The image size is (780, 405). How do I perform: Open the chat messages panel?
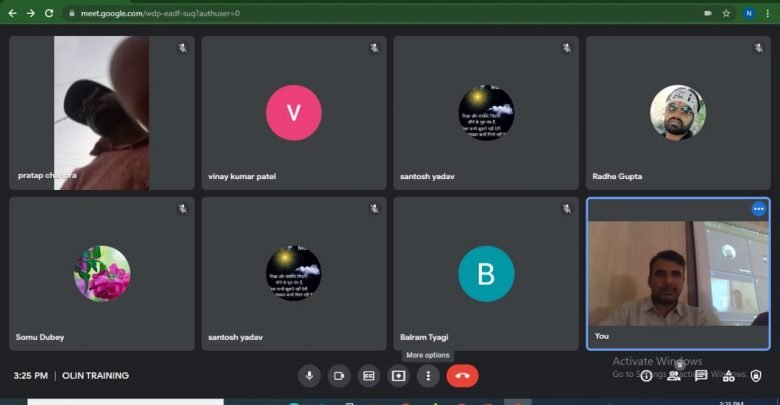[x=701, y=376]
